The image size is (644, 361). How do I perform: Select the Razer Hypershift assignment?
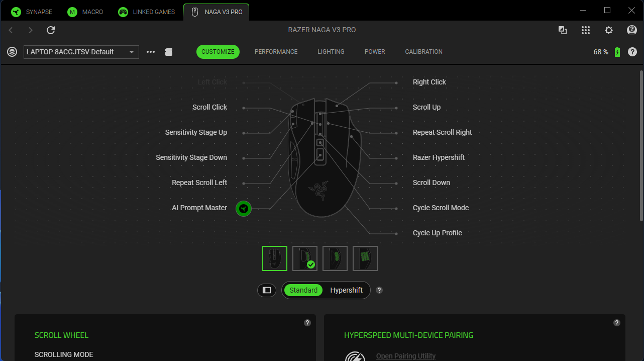coord(439,157)
